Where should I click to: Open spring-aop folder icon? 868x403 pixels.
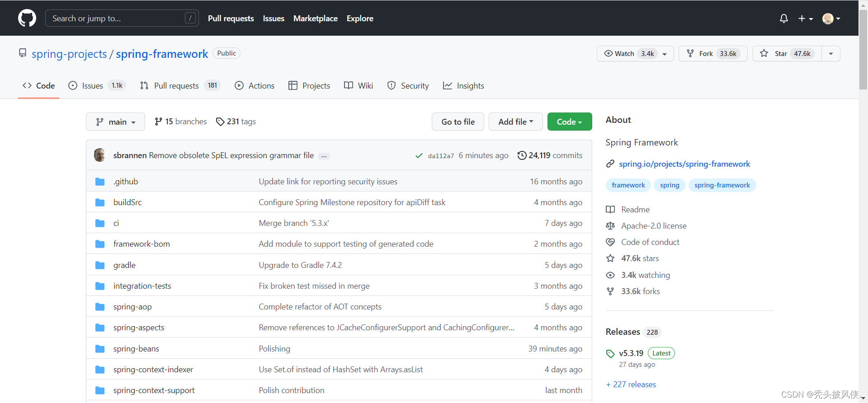(100, 307)
